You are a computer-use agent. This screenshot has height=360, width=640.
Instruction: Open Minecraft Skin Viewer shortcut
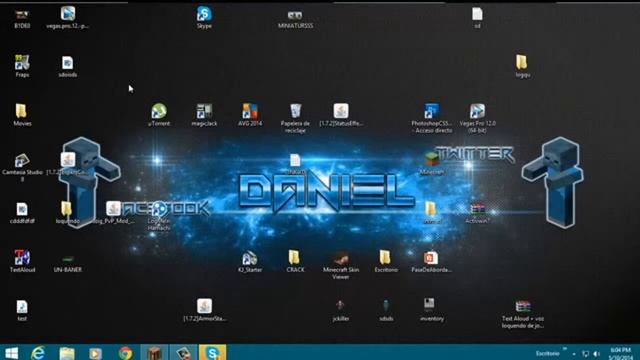pyautogui.click(x=341, y=258)
